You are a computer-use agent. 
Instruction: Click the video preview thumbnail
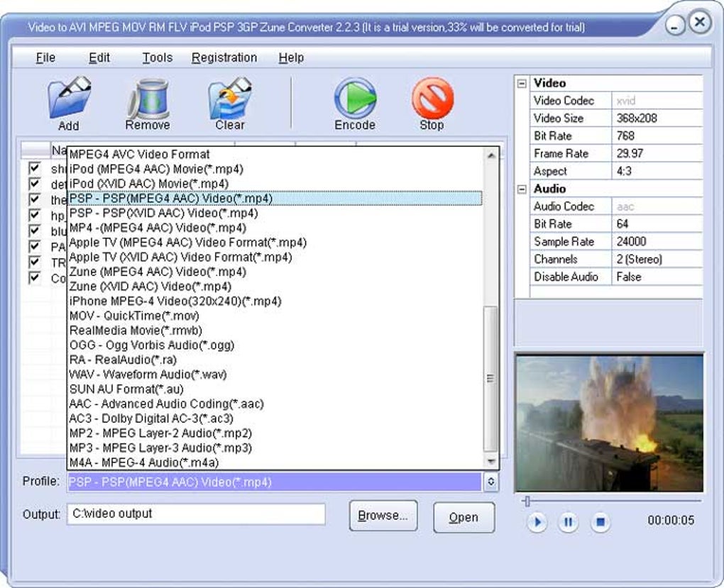coord(609,423)
